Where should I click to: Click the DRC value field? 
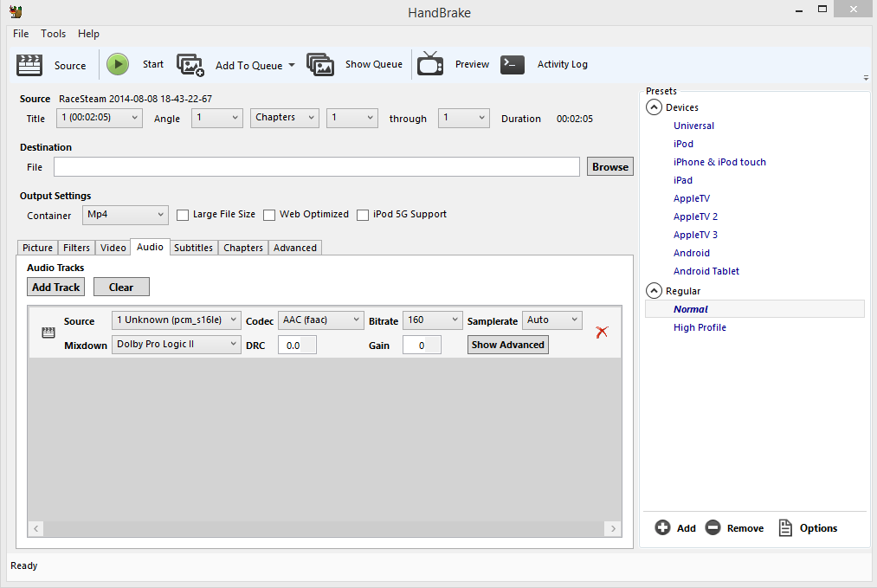click(x=298, y=346)
